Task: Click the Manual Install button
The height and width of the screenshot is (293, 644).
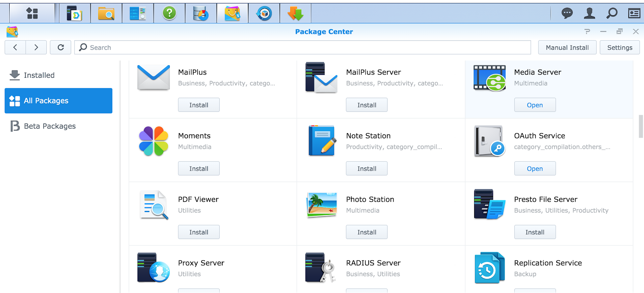Action: (x=567, y=47)
